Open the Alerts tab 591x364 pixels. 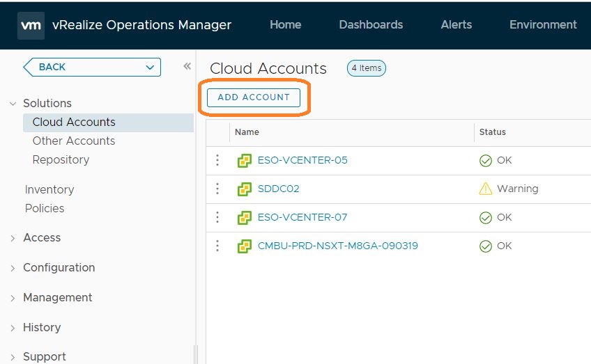pyautogui.click(x=456, y=25)
